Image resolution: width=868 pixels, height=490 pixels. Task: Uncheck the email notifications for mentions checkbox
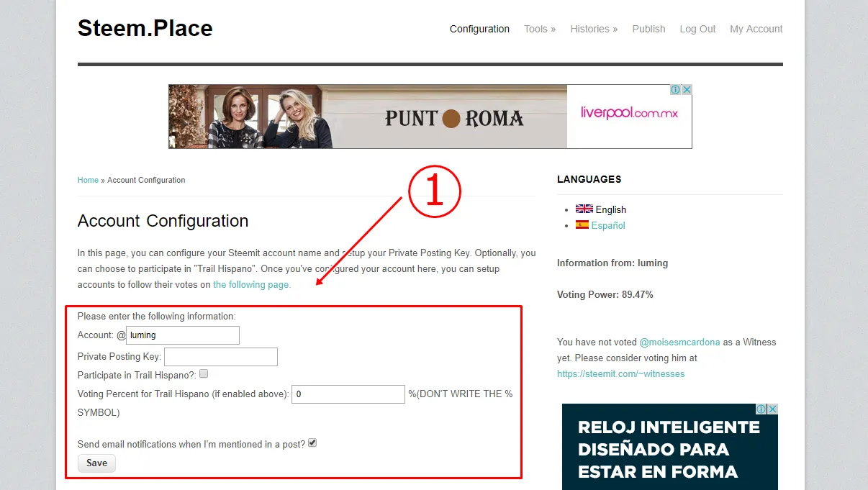tap(312, 443)
